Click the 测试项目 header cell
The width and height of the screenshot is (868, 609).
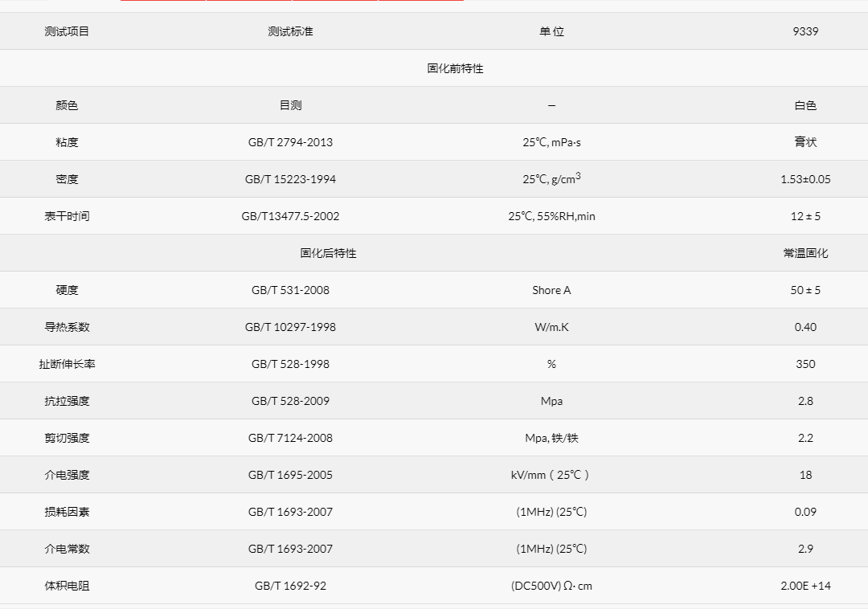67,31
